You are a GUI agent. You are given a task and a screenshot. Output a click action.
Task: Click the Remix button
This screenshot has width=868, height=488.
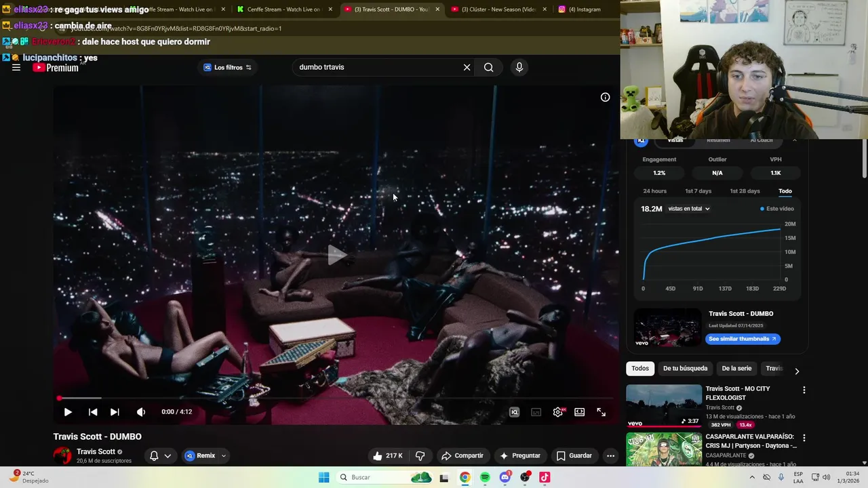tap(200, 455)
